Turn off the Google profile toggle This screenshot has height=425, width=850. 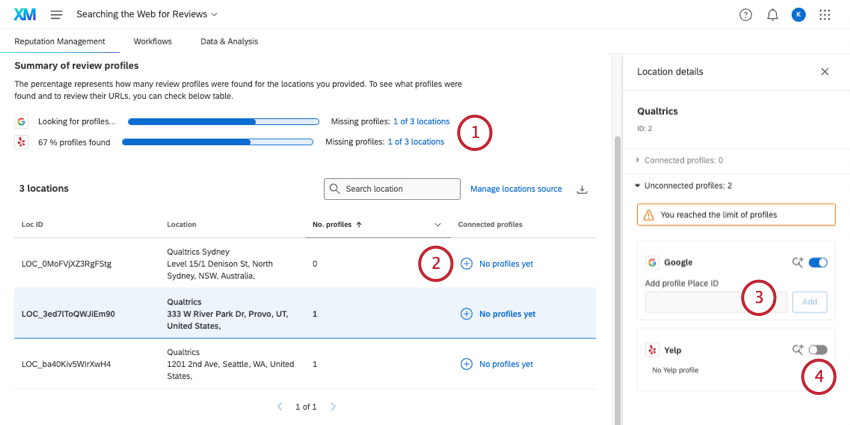tap(818, 263)
